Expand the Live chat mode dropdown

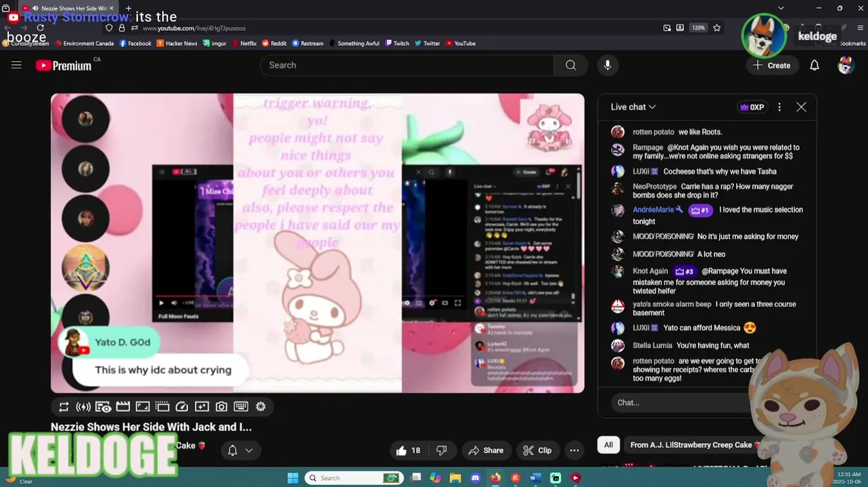click(633, 107)
